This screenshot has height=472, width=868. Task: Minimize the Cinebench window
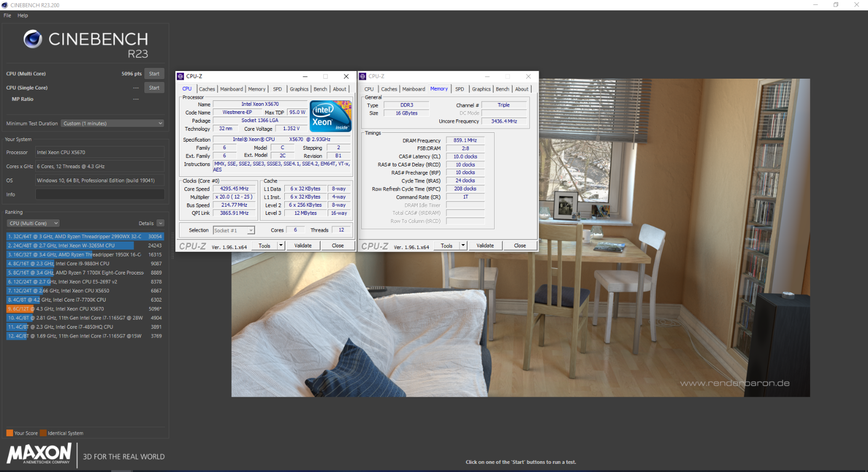click(815, 5)
